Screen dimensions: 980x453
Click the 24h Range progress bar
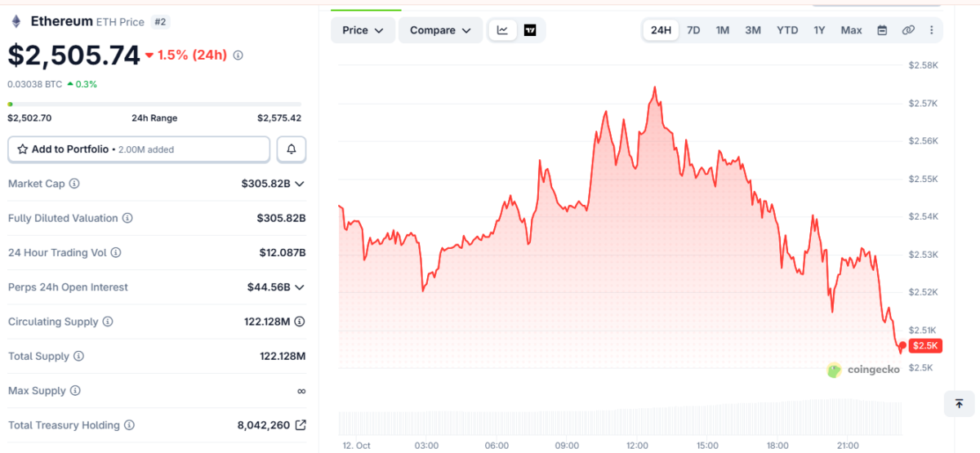pyautogui.click(x=154, y=104)
